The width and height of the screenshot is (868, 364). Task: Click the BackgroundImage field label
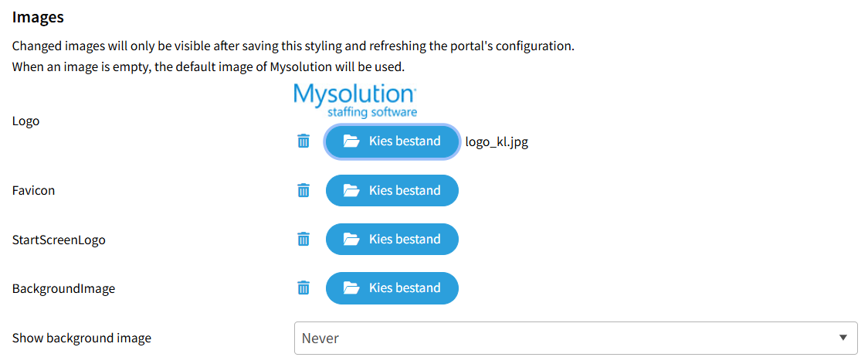pos(63,288)
